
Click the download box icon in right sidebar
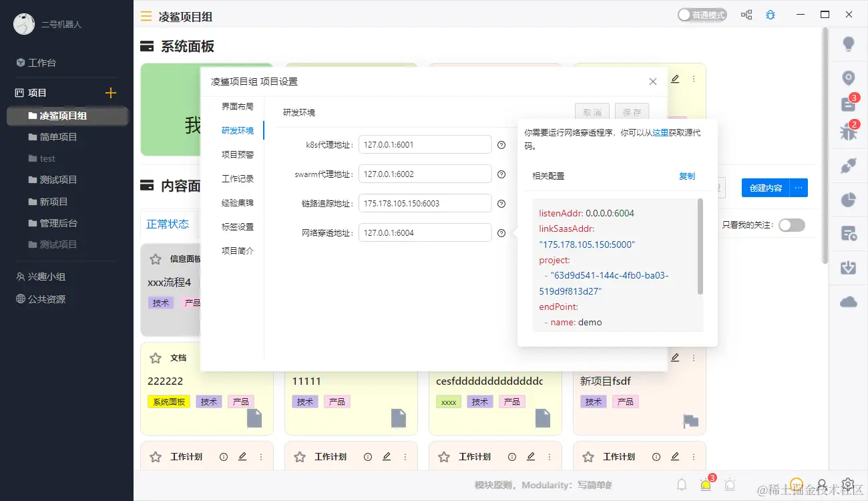click(x=849, y=268)
